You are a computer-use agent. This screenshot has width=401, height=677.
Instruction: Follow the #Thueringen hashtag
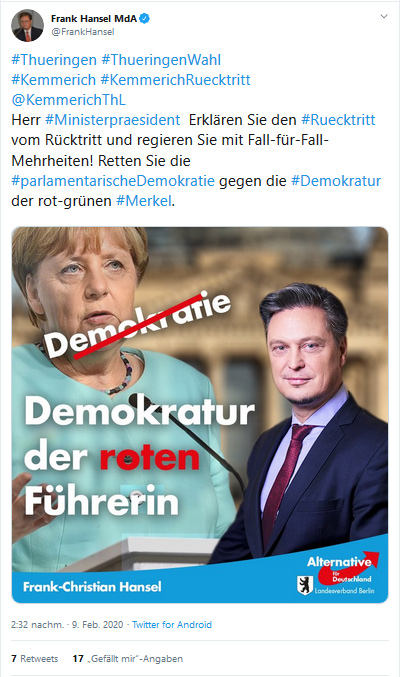tap(54, 60)
